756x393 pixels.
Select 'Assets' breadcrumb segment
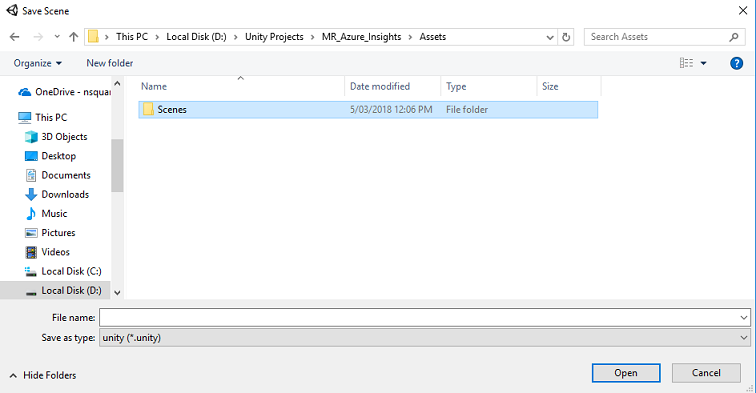432,37
